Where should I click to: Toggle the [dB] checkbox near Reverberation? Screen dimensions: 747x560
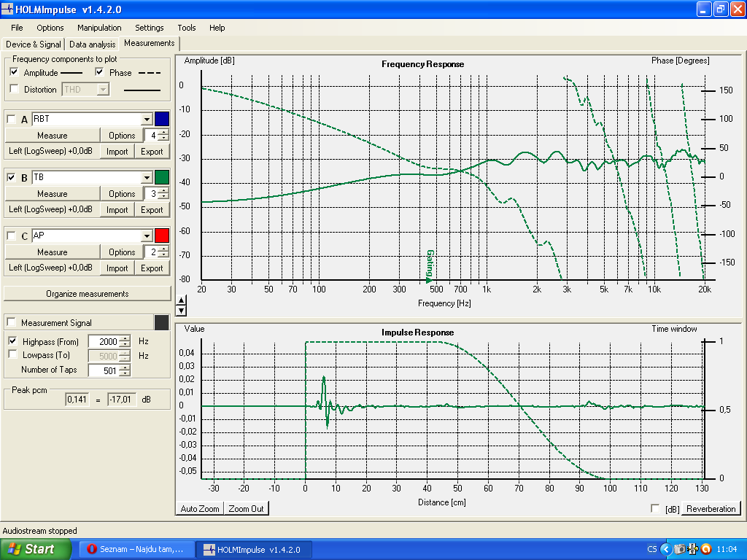click(x=655, y=508)
